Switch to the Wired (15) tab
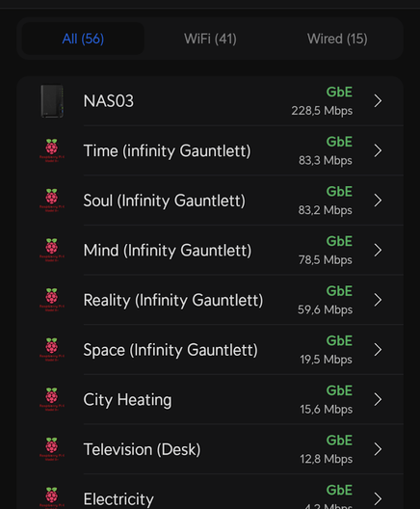420x509 pixels. [337, 39]
